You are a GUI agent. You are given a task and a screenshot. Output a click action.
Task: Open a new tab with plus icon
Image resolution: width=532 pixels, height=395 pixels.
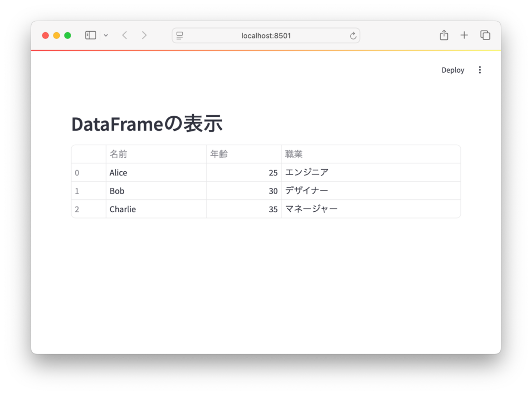click(464, 35)
